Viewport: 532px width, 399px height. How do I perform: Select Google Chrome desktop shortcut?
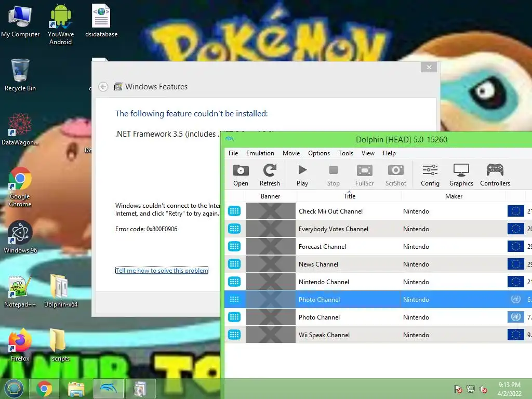pos(20,187)
